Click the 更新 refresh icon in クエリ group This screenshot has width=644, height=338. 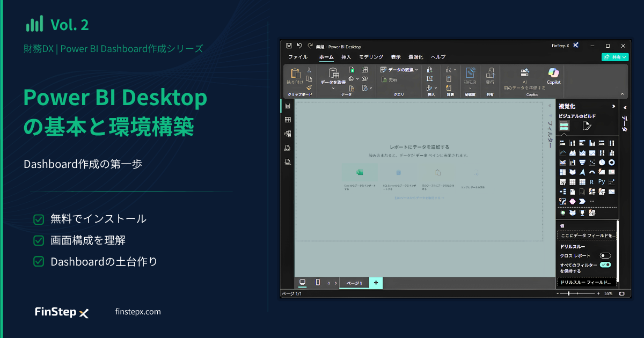click(384, 79)
